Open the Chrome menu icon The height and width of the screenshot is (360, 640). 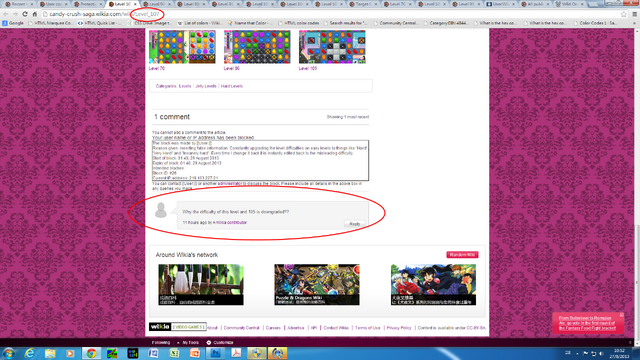[x=635, y=14]
